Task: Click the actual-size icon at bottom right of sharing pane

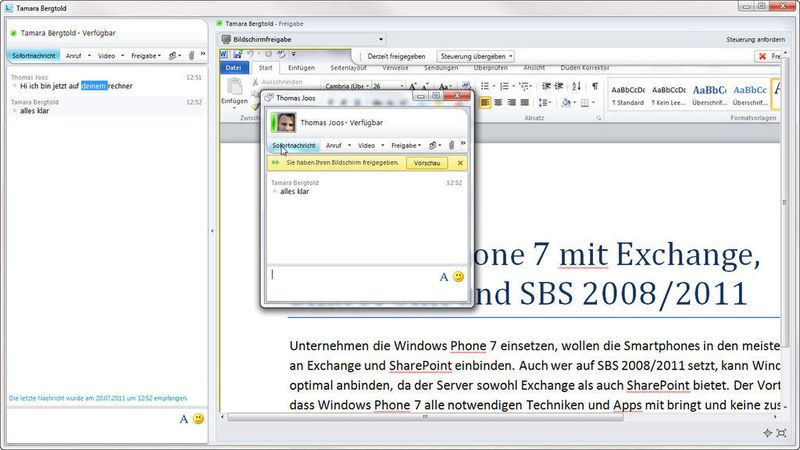Action: tap(767, 433)
